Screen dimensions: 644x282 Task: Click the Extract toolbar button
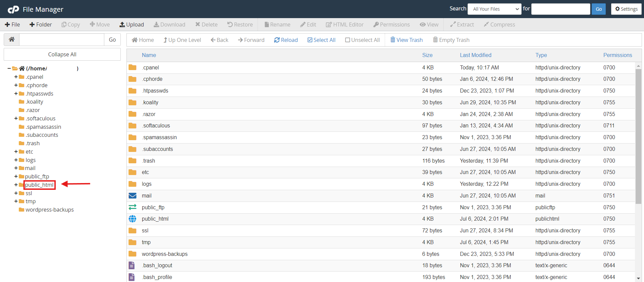point(462,24)
